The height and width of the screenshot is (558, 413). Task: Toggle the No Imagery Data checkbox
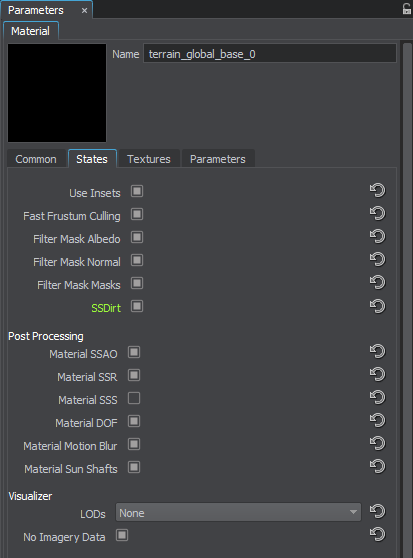[122, 535]
